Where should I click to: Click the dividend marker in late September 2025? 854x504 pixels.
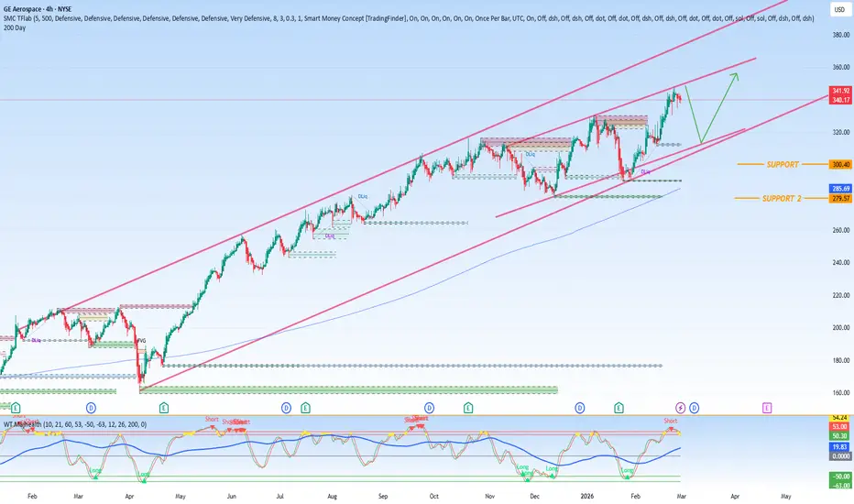pos(429,408)
